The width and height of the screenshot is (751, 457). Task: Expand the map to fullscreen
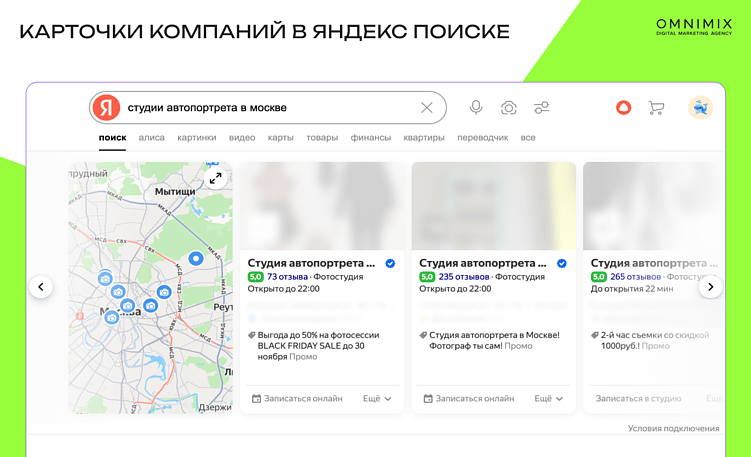[x=216, y=178]
